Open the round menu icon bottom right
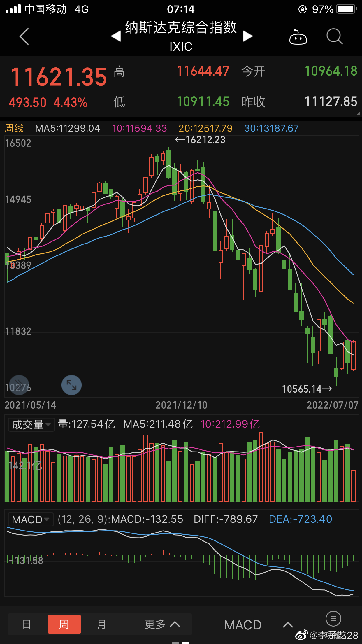 pyautogui.click(x=333, y=618)
